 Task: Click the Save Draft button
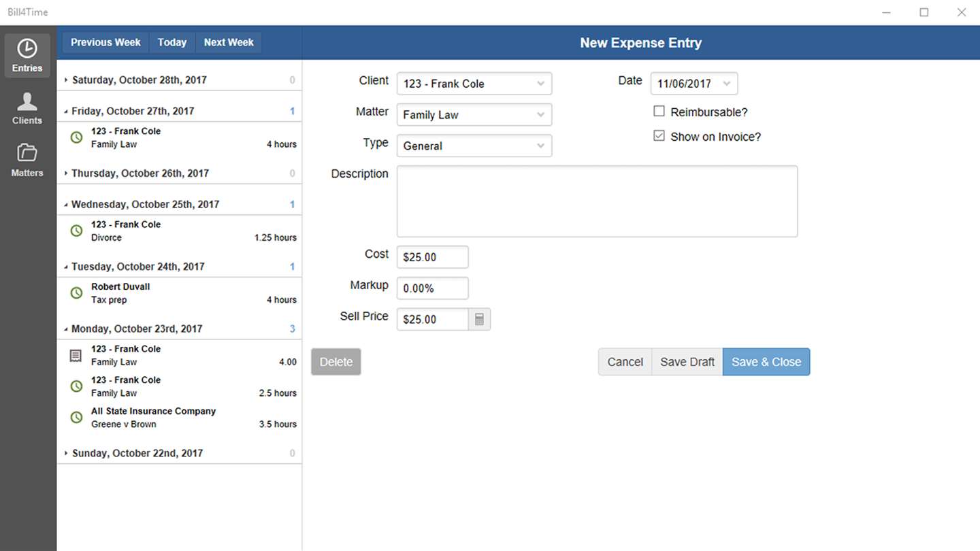687,362
